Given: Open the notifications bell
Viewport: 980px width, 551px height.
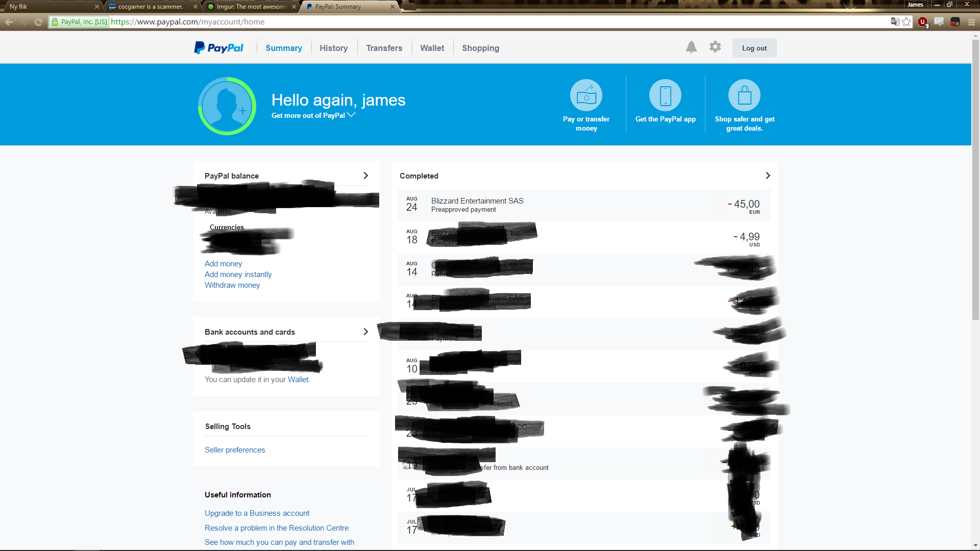Looking at the screenshot, I should pos(691,47).
